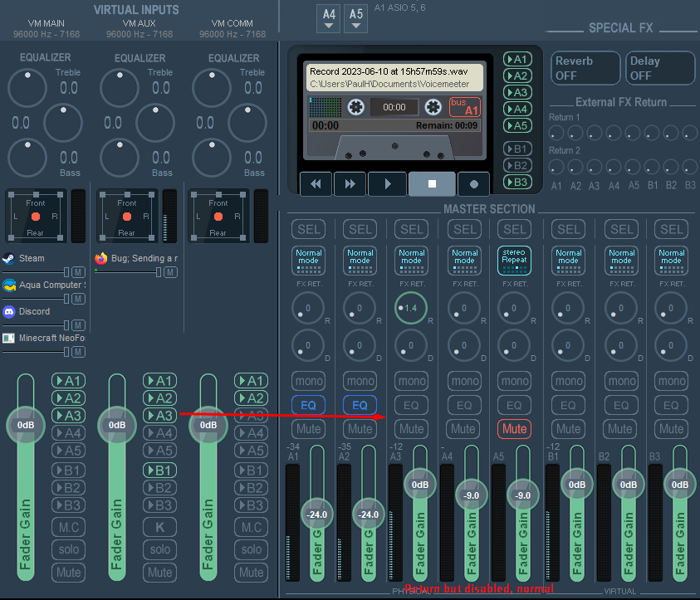Image resolution: width=700 pixels, height=600 pixels.
Task: Enable the Reverb effect
Action: pyautogui.click(x=585, y=68)
